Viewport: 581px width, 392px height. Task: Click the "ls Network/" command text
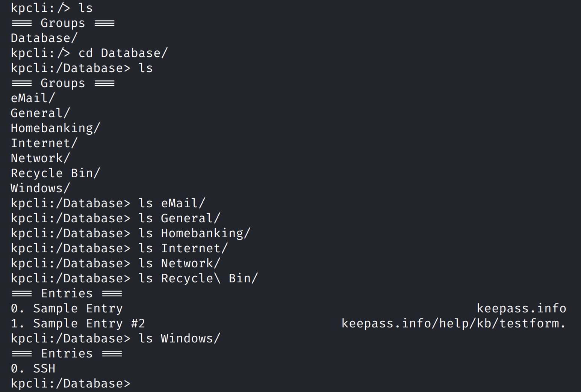pos(179,263)
